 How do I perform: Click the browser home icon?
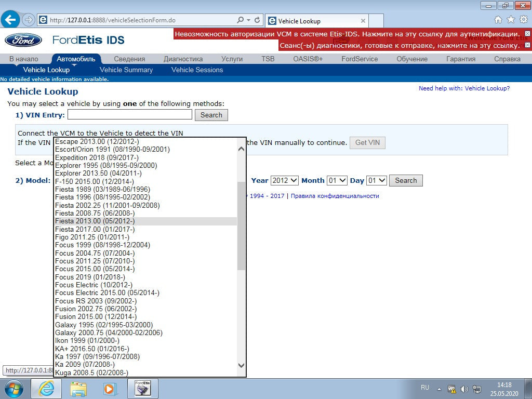click(x=498, y=20)
